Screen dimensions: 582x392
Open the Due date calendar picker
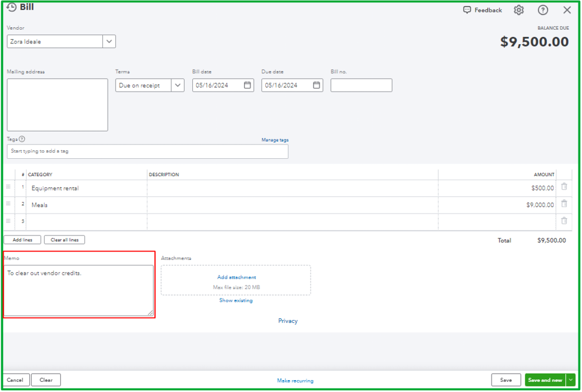316,85
